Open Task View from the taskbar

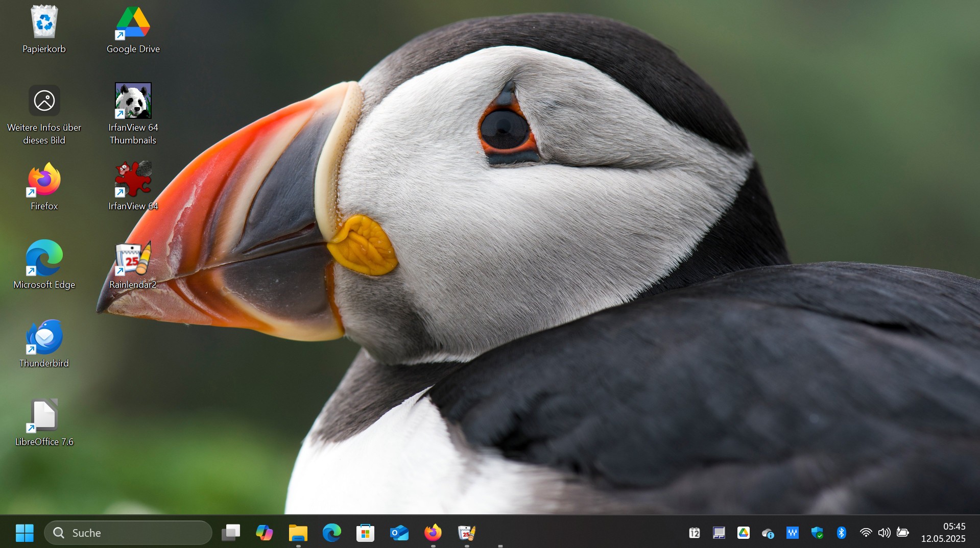(x=231, y=533)
